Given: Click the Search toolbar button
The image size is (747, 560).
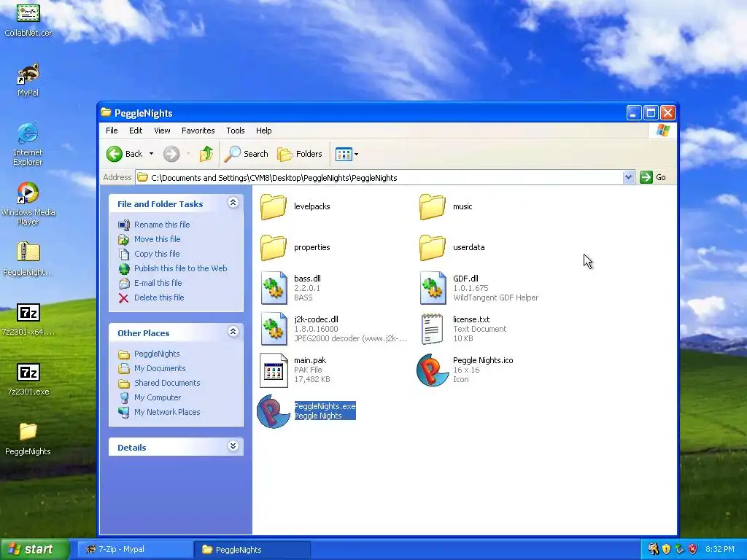Looking at the screenshot, I should click(x=247, y=154).
